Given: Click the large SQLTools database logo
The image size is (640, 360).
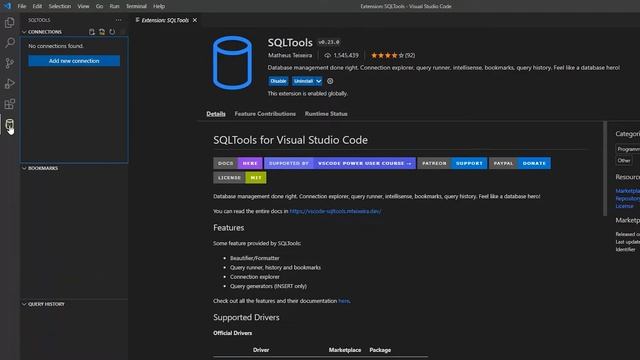Looking at the screenshot, I should click(x=232, y=63).
